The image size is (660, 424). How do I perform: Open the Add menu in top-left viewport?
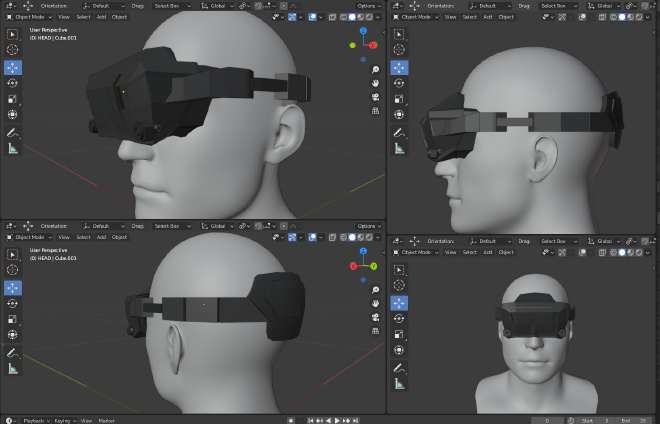pyautogui.click(x=101, y=17)
